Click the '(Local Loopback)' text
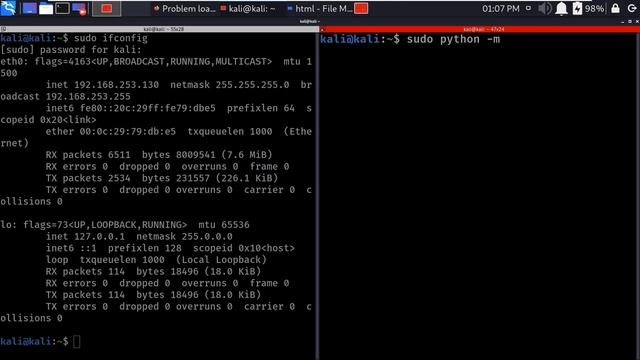The width and height of the screenshot is (640, 360). click(x=221, y=260)
